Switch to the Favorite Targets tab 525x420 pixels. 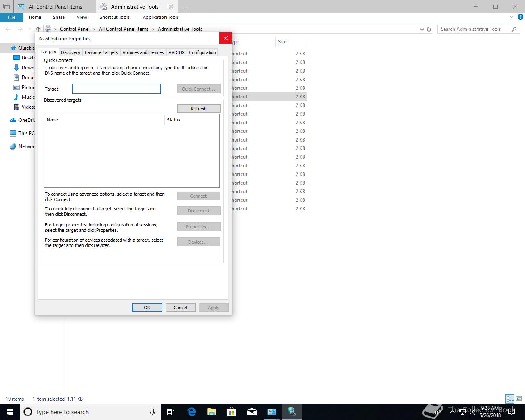pos(101,52)
